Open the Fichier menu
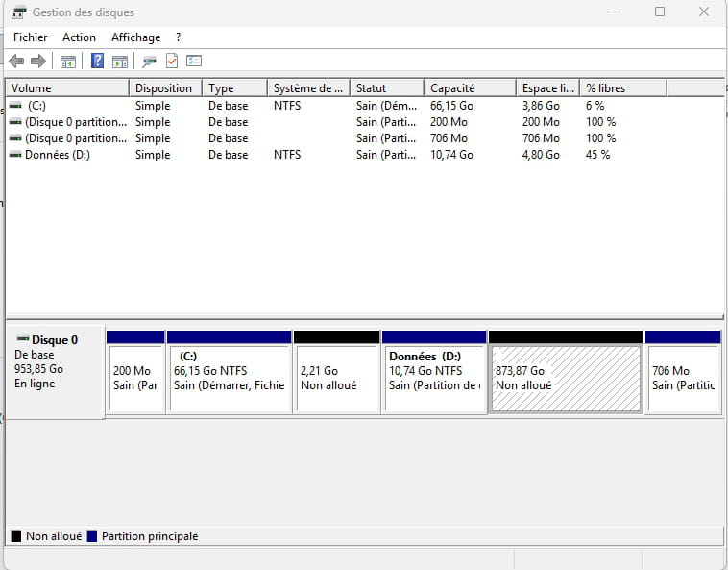This screenshot has width=728, height=570. click(x=30, y=37)
